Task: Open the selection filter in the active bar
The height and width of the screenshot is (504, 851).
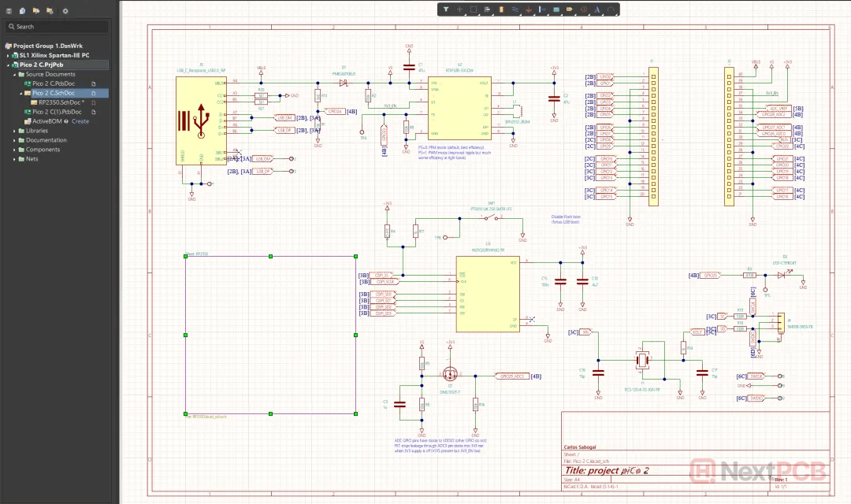Action: pos(446,9)
